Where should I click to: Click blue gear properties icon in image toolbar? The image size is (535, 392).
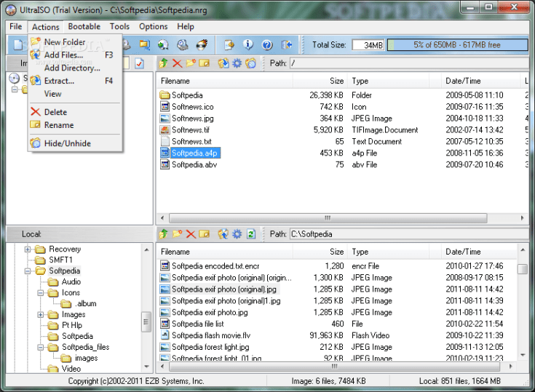tap(237, 63)
